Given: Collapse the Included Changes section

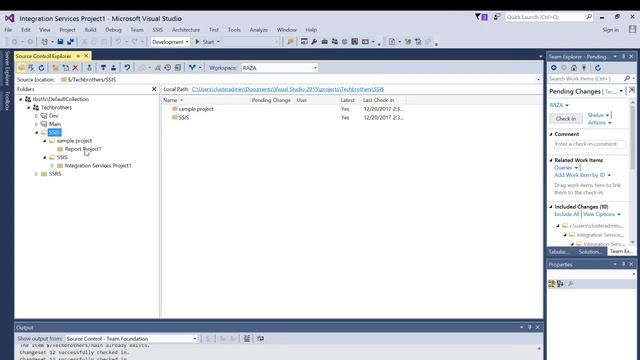Looking at the screenshot, I should 551,207.
